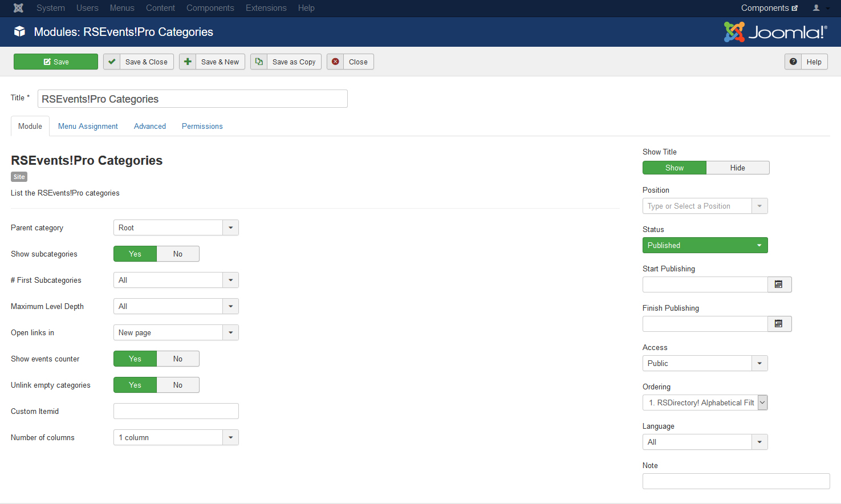
Task: Switch to the Advanced tab
Action: tap(150, 126)
